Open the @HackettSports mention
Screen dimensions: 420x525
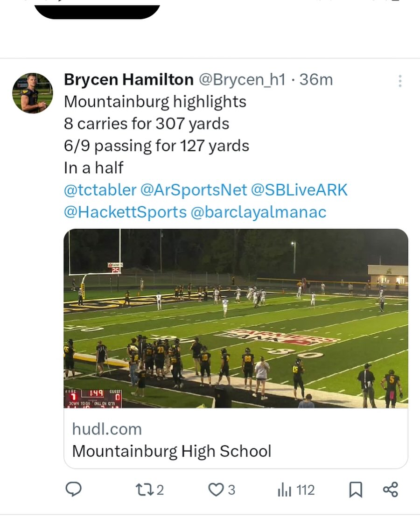[x=125, y=212]
